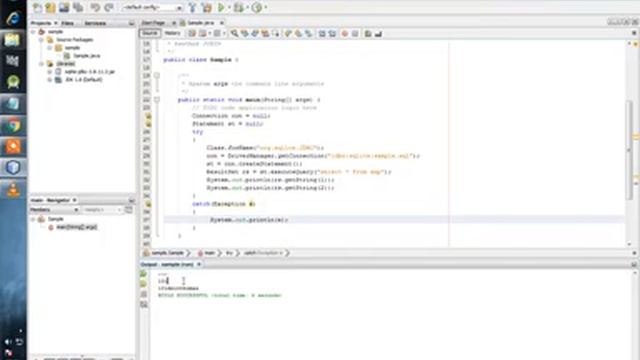Open Internet Explorer from the taskbar
This screenshot has height=360, width=640.
pos(13,18)
